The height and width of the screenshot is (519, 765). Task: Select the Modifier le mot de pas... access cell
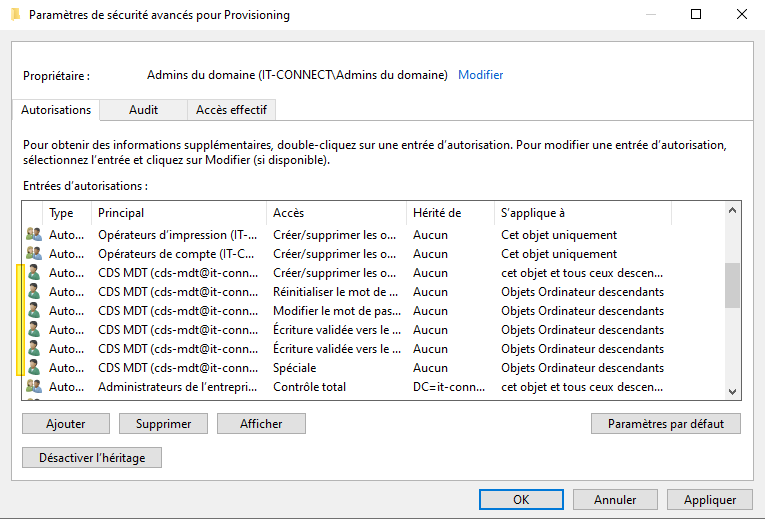[337, 311]
